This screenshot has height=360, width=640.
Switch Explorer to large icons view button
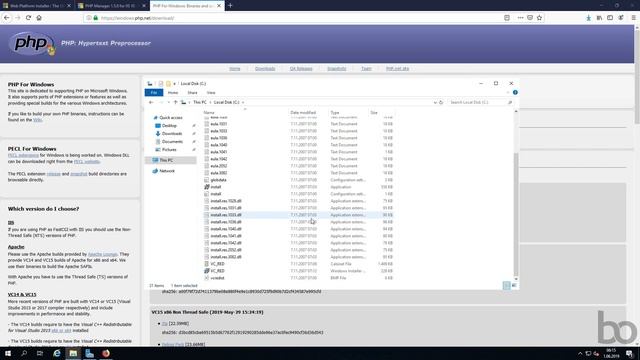[x=514, y=286]
